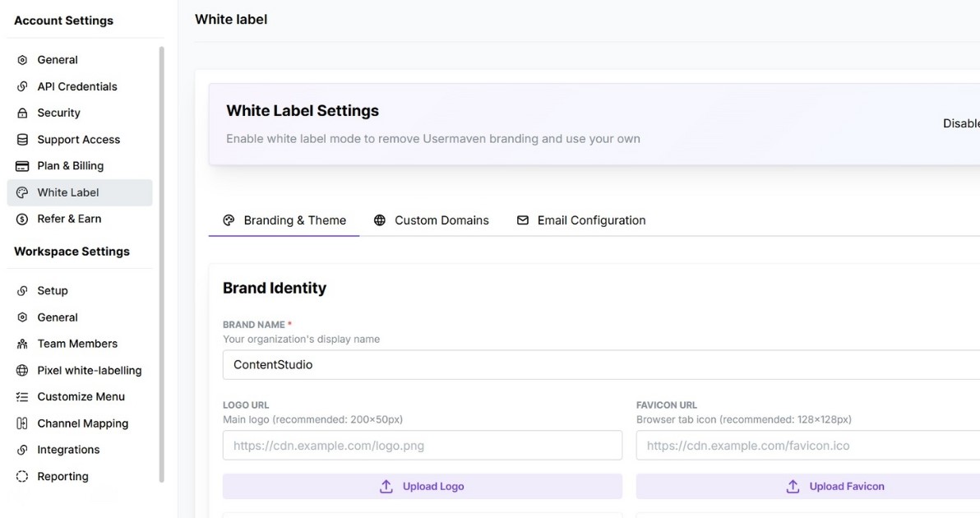Open the Branding & Theme tab
Screen dimensions: 980x518
tap(284, 220)
